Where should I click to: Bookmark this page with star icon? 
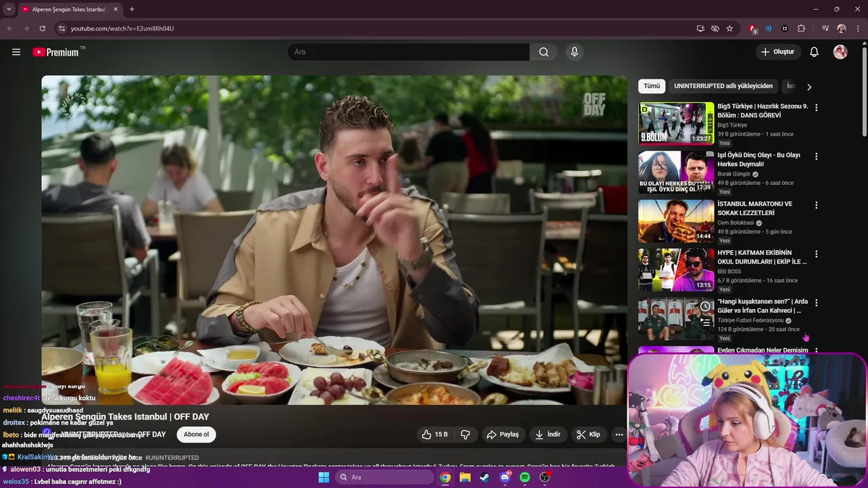coord(730,28)
